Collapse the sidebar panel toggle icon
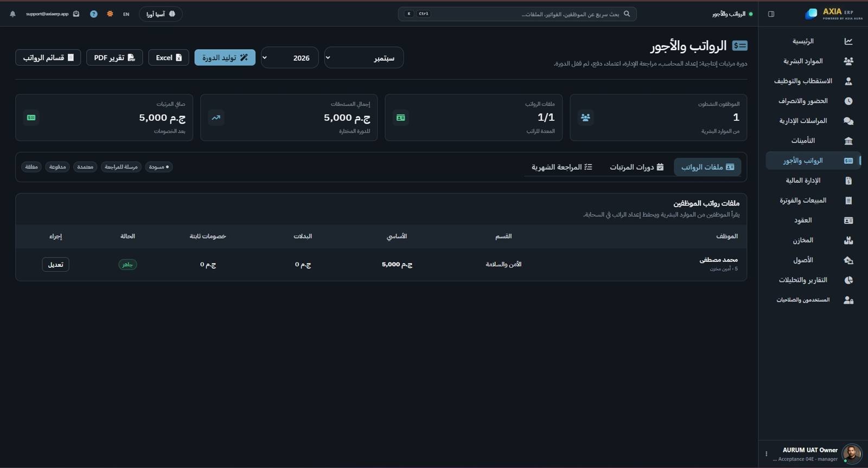Screen dimensions: 868x468 pyautogui.click(x=771, y=14)
